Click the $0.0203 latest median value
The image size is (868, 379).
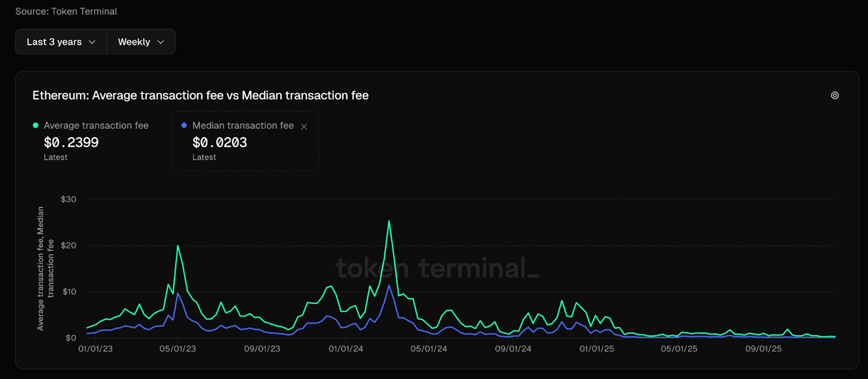219,142
